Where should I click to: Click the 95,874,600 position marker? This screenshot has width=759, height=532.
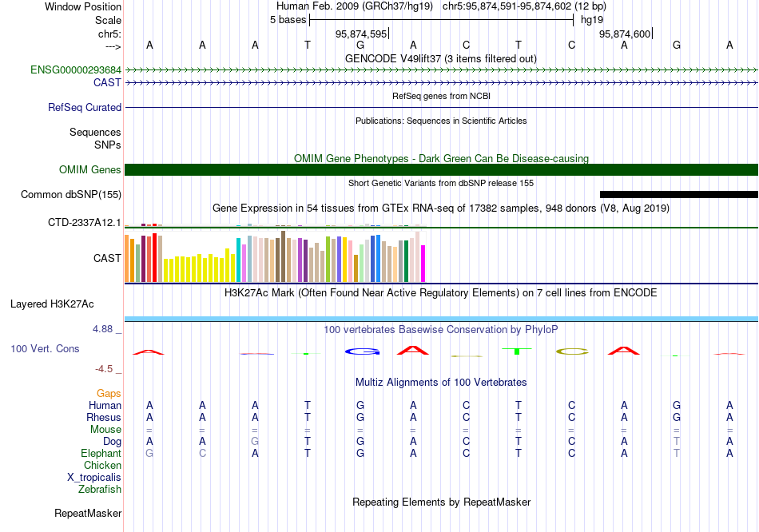click(625, 34)
